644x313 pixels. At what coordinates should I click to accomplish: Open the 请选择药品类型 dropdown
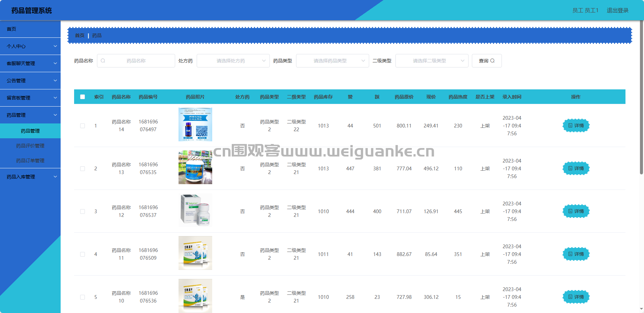pos(332,61)
